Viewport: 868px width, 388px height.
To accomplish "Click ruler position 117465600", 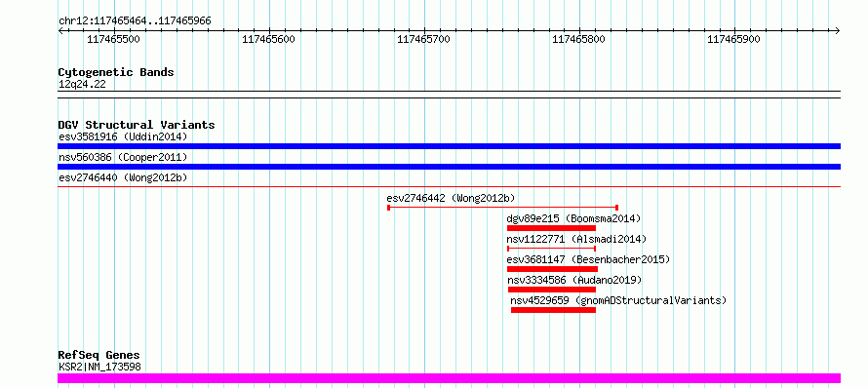I will [269, 39].
